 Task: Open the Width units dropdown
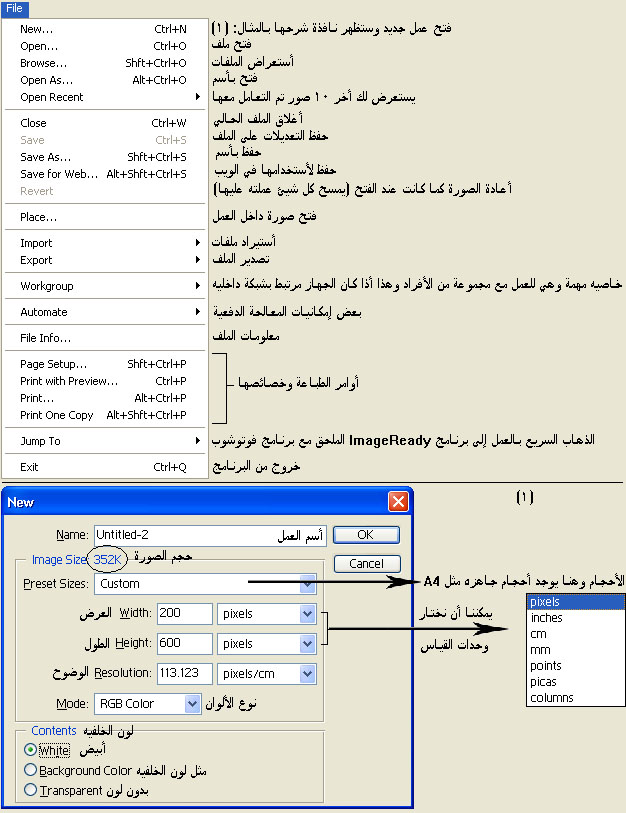click(x=267, y=614)
